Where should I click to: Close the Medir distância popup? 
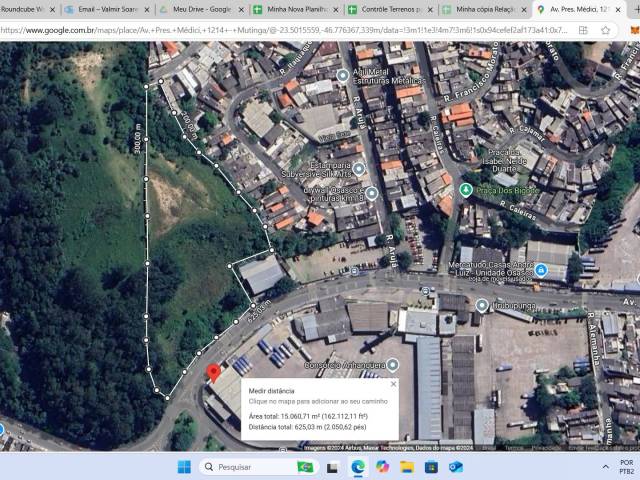393,383
